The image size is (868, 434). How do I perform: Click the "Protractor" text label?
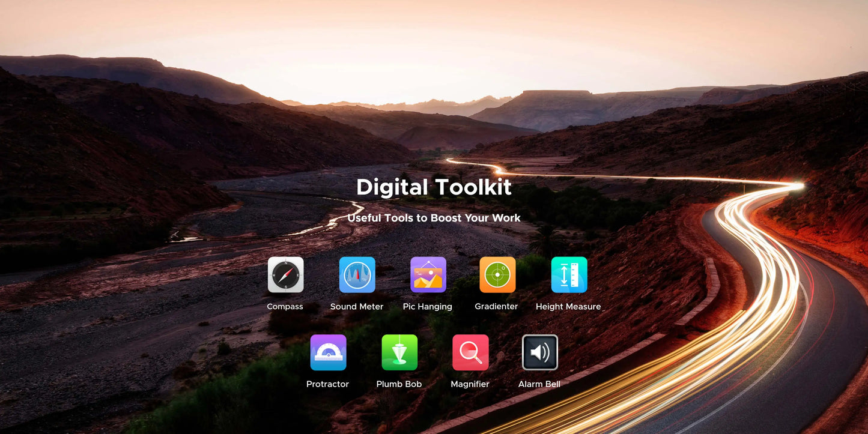[x=327, y=384]
